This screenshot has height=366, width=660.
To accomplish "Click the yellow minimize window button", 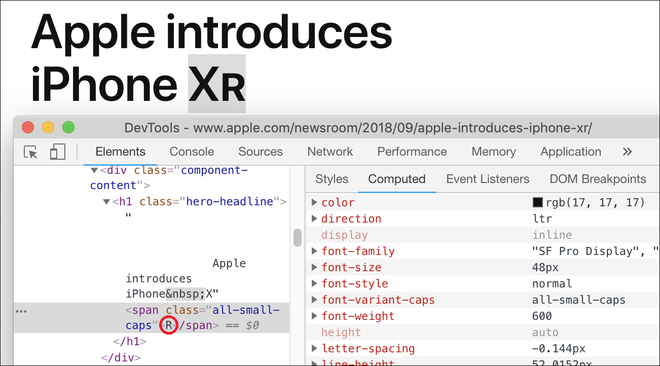I will [x=48, y=127].
